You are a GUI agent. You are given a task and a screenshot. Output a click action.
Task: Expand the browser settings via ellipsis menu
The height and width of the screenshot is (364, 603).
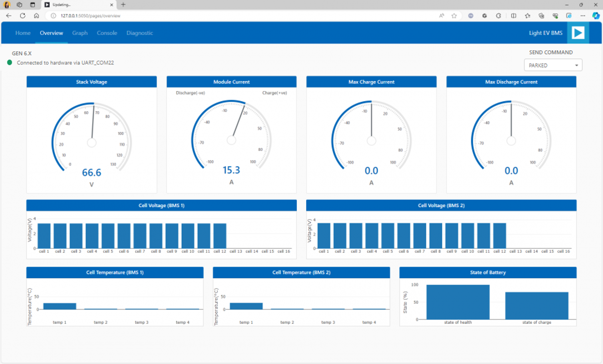coord(583,16)
